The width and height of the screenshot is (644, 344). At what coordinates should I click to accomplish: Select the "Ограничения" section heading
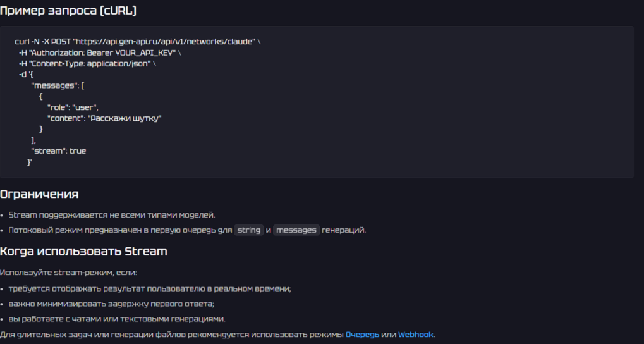tap(39, 194)
